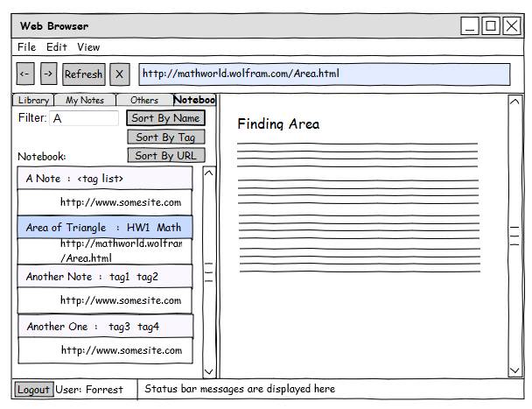The image size is (532, 409).
Task: Sort notes with Sort By Name
Action: point(165,118)
